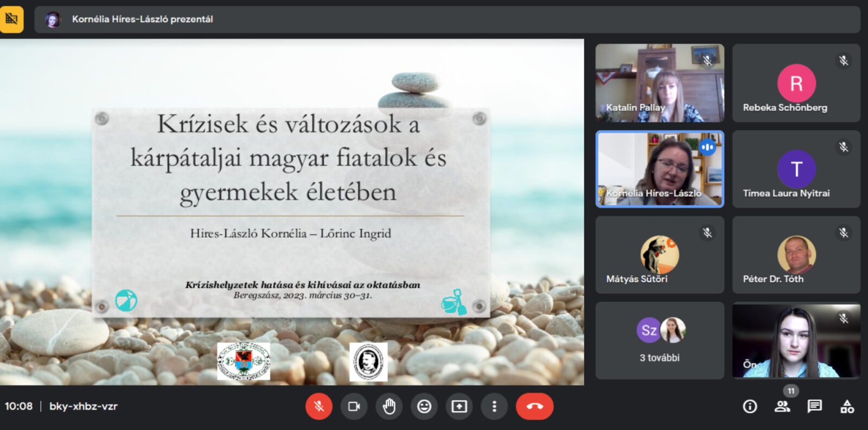Show the participants list
The image size is (868, 430).
click(782, 406)
